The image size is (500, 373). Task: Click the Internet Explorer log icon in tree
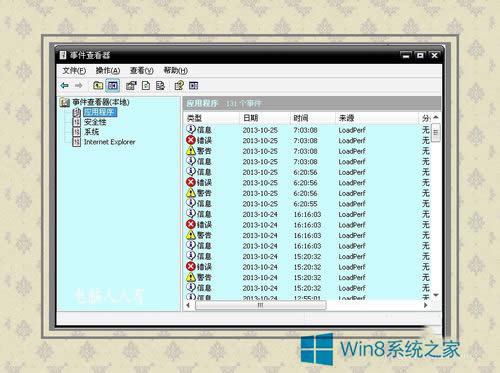[x=77, y=142]
